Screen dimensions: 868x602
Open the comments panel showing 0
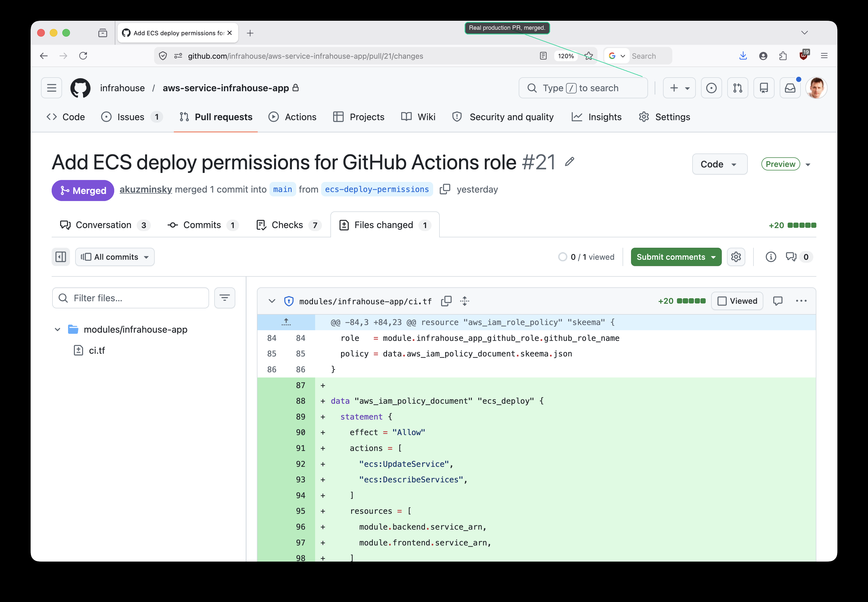click(x=799, y=257)
